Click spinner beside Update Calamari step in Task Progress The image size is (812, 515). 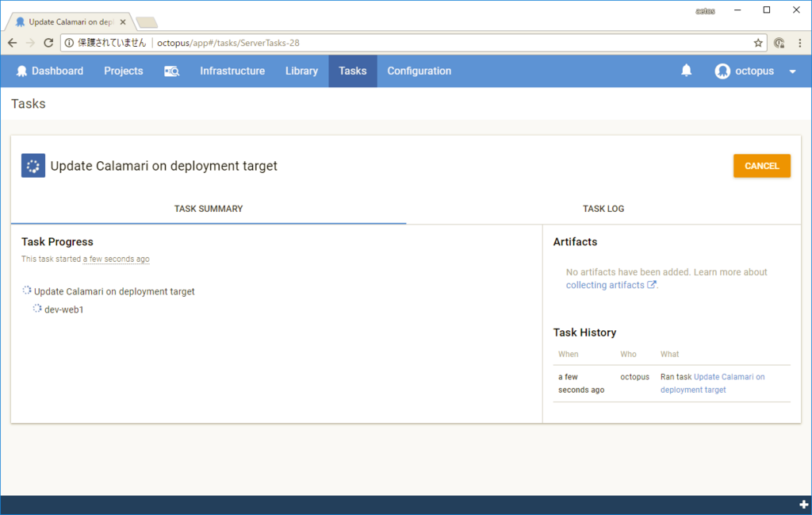[x=27, y=290]
